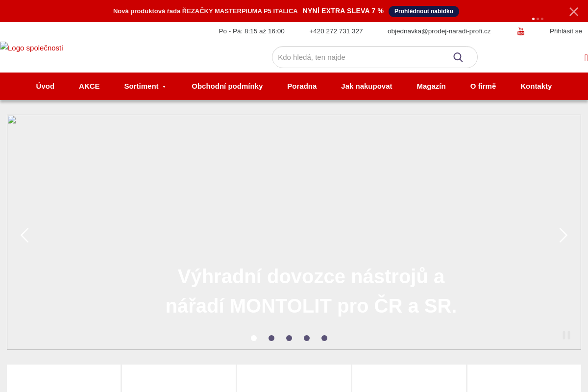Screen dimensions: 588x392
Task: Click the opening hours text Po - Pá
Action: point(251,31)
